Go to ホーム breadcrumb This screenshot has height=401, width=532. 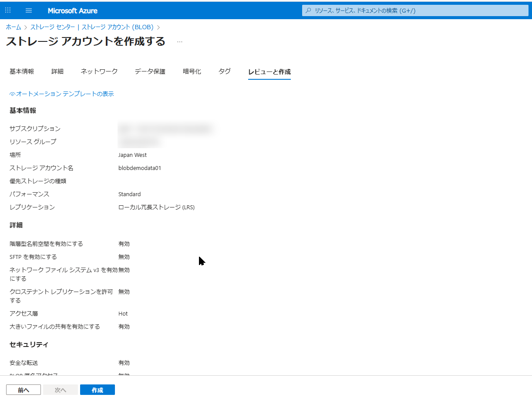point(13,27)
